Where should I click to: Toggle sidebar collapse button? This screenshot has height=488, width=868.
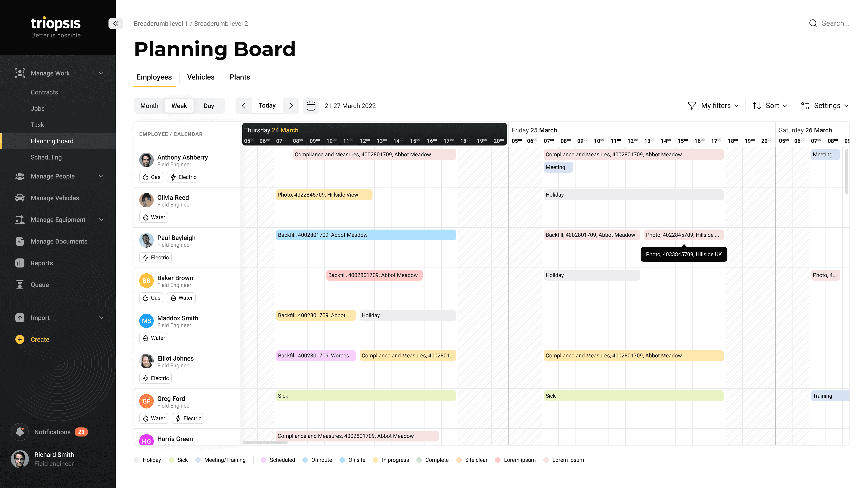pos(116,23)
